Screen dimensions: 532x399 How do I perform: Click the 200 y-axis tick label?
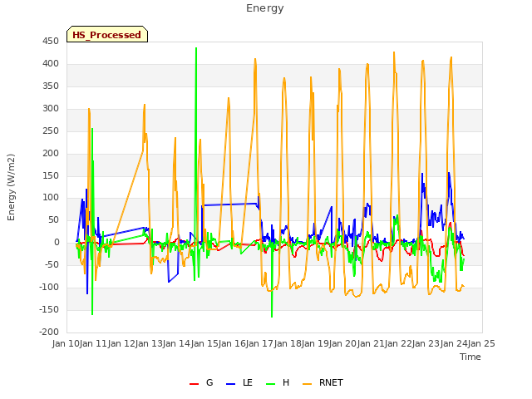[51, 153]
